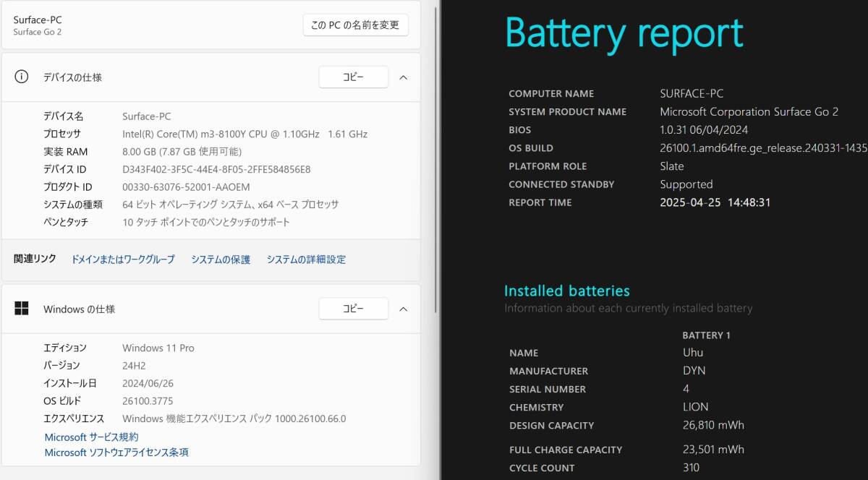868x480 pixels.
Task: Select the edition value Windows 11 Pro
Action: pos(158,348)
